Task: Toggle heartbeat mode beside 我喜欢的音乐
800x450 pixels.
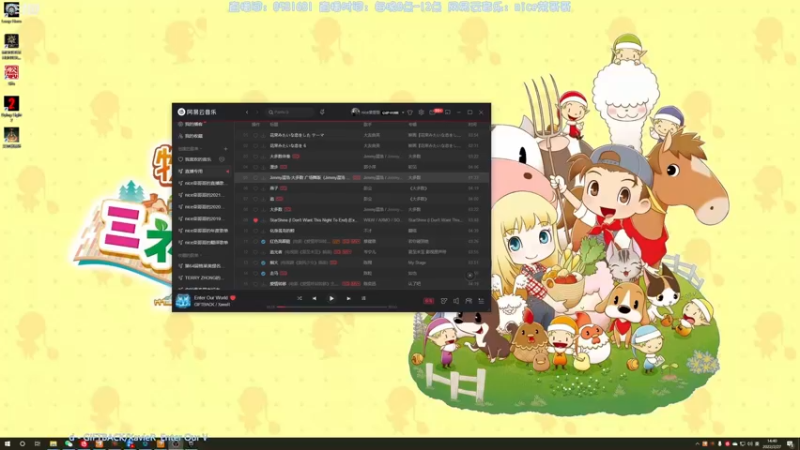Action: pos(222,159)
